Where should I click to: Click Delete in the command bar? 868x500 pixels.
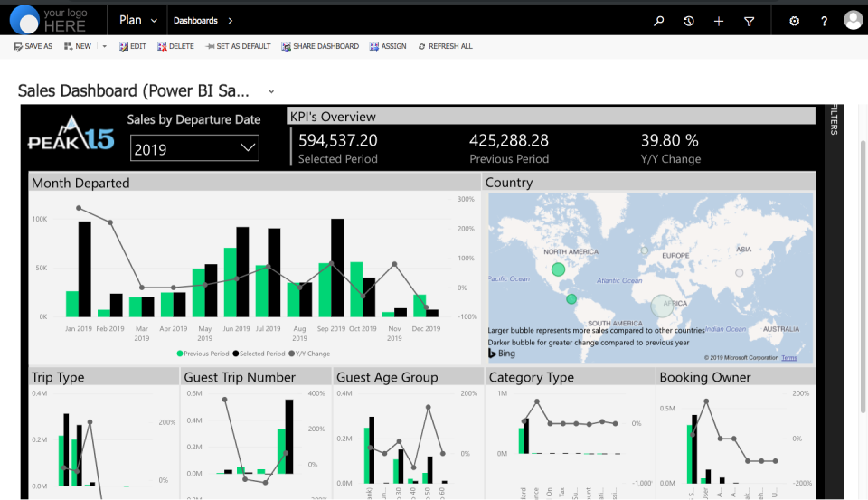[175, 46]
